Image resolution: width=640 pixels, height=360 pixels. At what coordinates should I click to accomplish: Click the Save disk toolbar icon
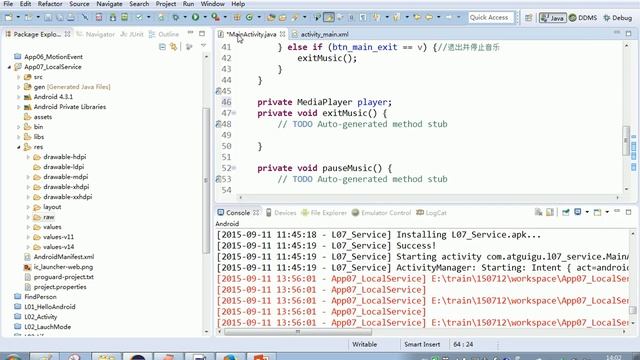click(48, 17)
